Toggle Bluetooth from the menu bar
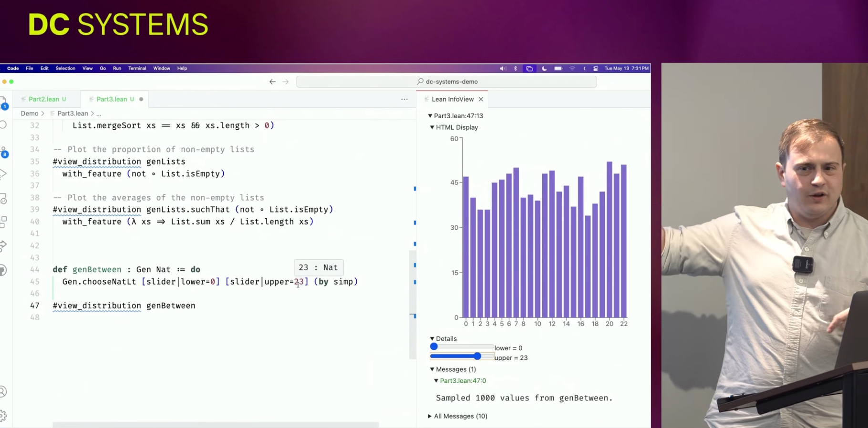Image resolution: width=868 pixels, height=428 pixels. tap(516, 69)
